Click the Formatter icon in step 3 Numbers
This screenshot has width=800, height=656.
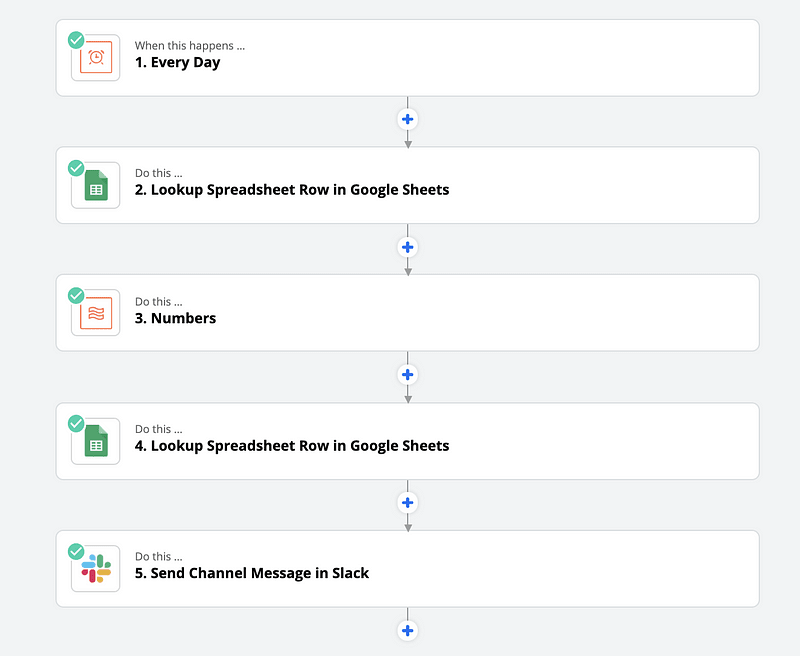coord(96,313)
